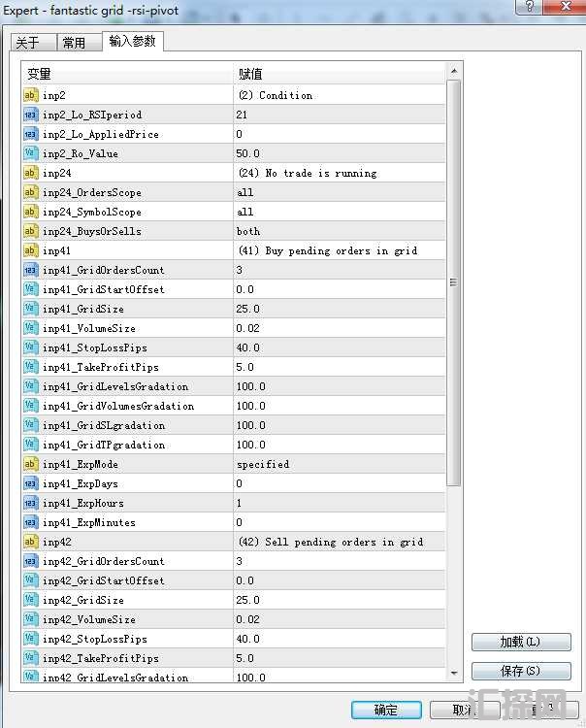Click the icon next to inp41_VolumeSize

point(30,328)
